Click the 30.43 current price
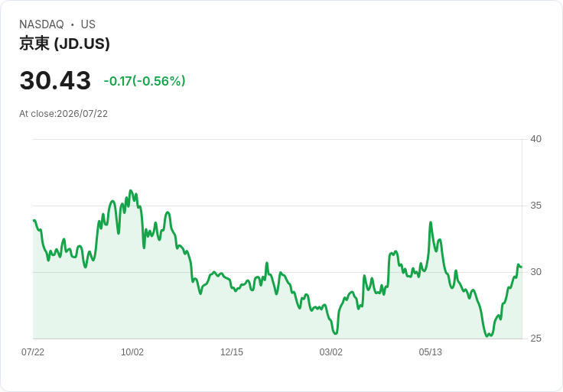 (x=55, y=80)
